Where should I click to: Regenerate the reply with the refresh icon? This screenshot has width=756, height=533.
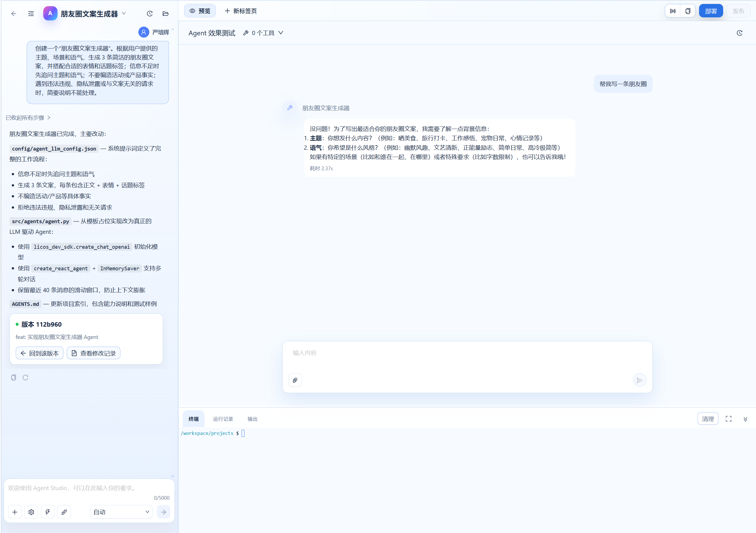25,377
